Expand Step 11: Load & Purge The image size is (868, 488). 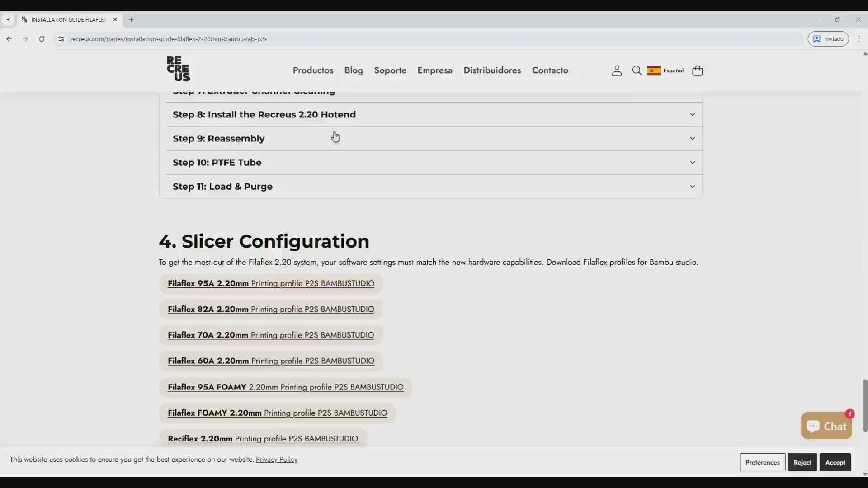(x=433, y=187)
